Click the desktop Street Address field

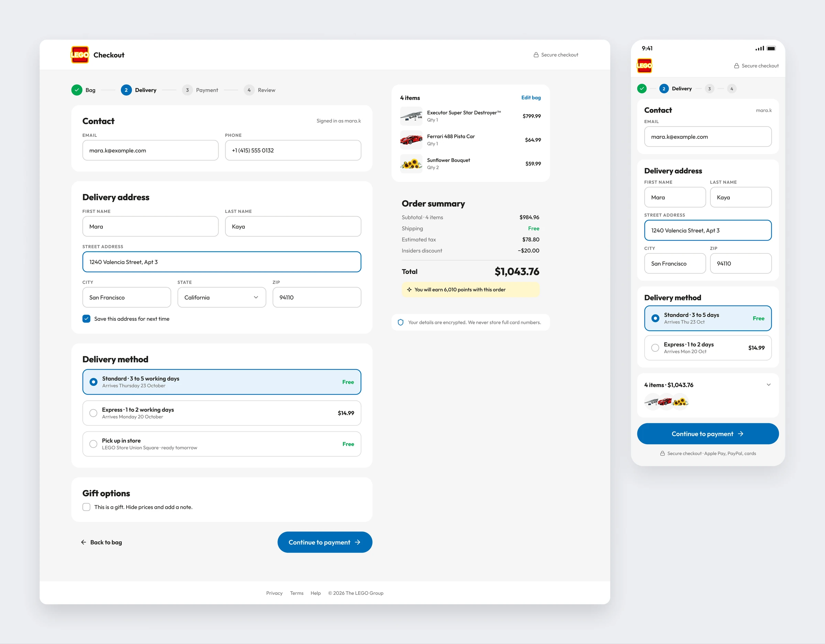click(x=222, y=262)
